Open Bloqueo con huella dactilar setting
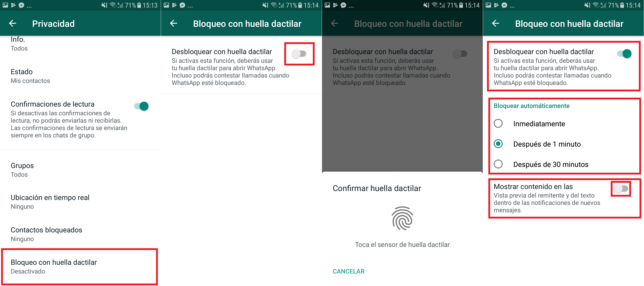 [80, 266]
